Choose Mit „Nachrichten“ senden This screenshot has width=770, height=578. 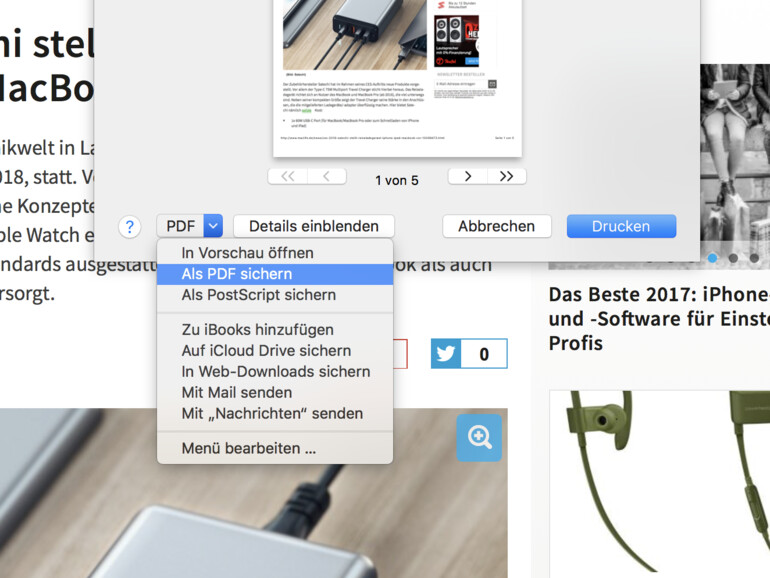point(275,413)
